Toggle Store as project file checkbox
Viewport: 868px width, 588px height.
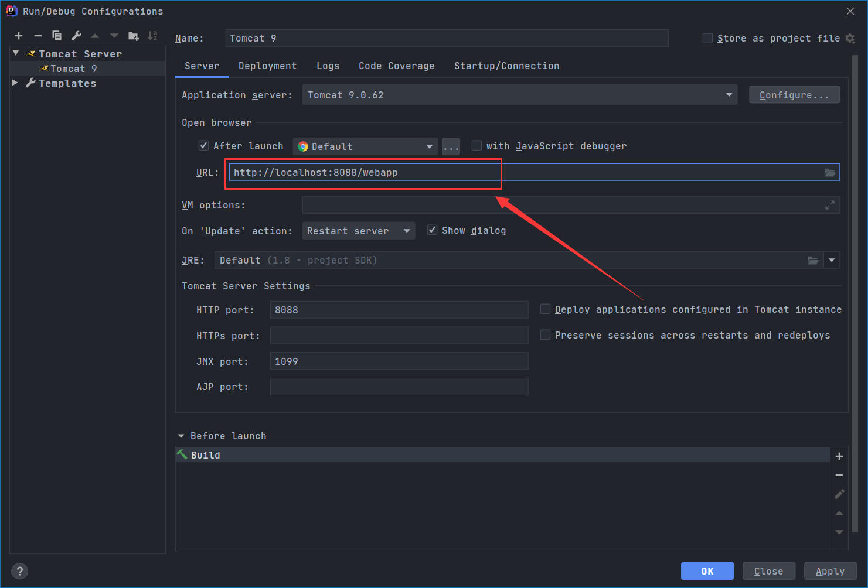[x=707, y=38]
